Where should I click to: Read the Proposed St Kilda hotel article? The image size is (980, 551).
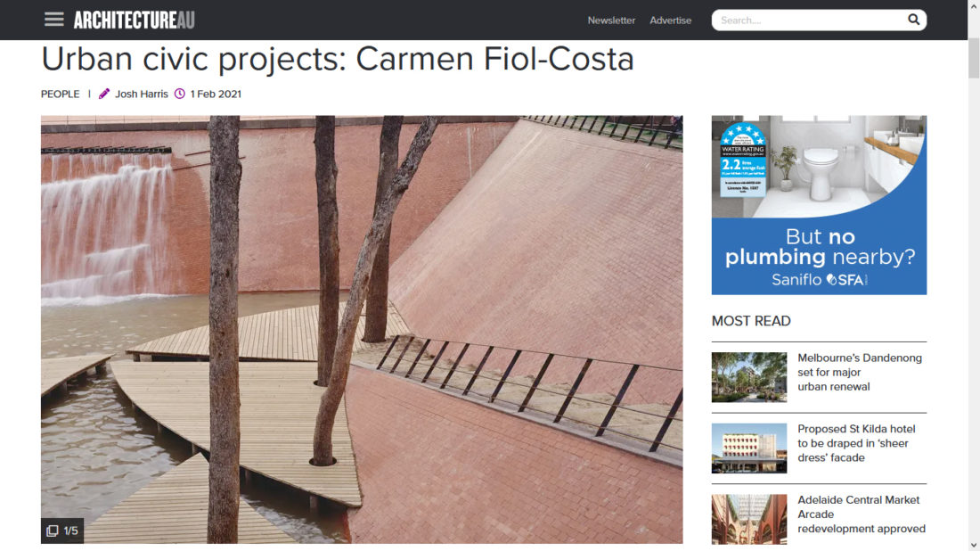click(x=856, y=443)
